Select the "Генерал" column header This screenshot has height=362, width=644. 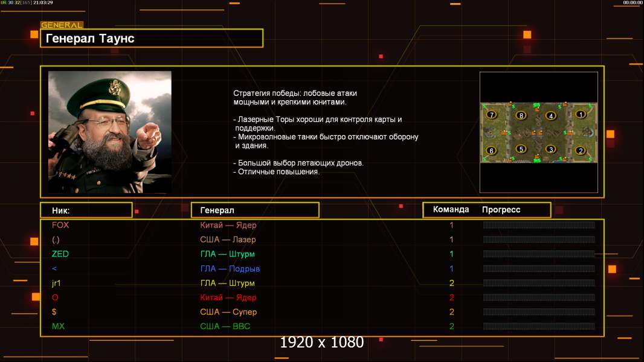tap(255, 211)
